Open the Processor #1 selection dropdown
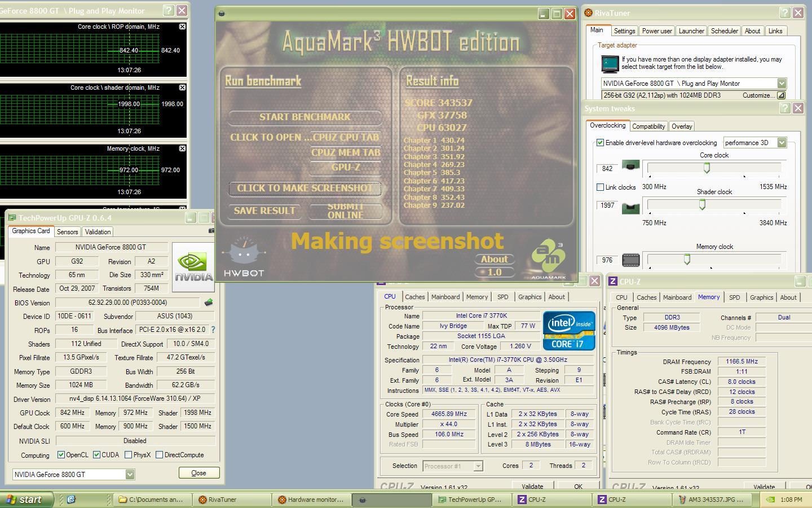This screenshot has width=812, height=508. pyautogui.click(x=478, y=466)
